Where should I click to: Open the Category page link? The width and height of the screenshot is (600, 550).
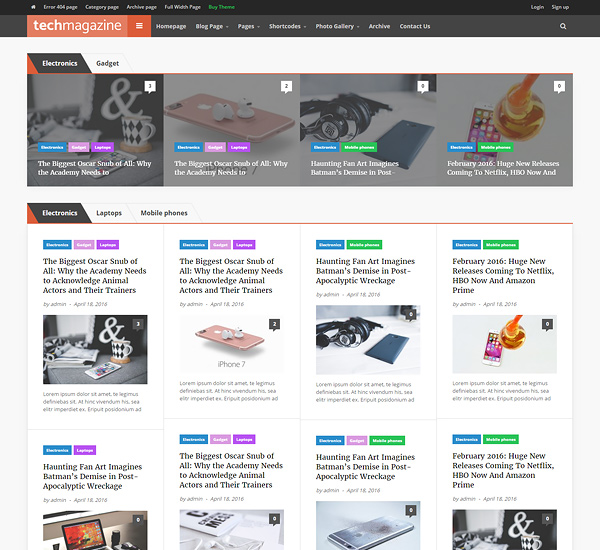click(x=102, y=7)
